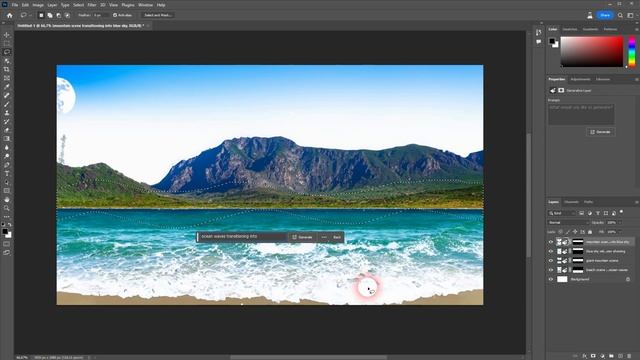Image resolution: width=640 pixels, height=360 pixels.
Task: Click Generate in the contextual task bar
Action: click(x=302, y=237)
